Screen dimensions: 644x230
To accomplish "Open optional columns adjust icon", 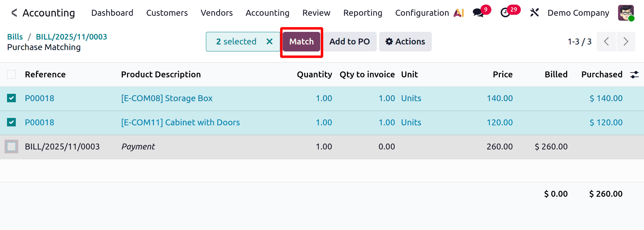I will [x=634, y=75].
